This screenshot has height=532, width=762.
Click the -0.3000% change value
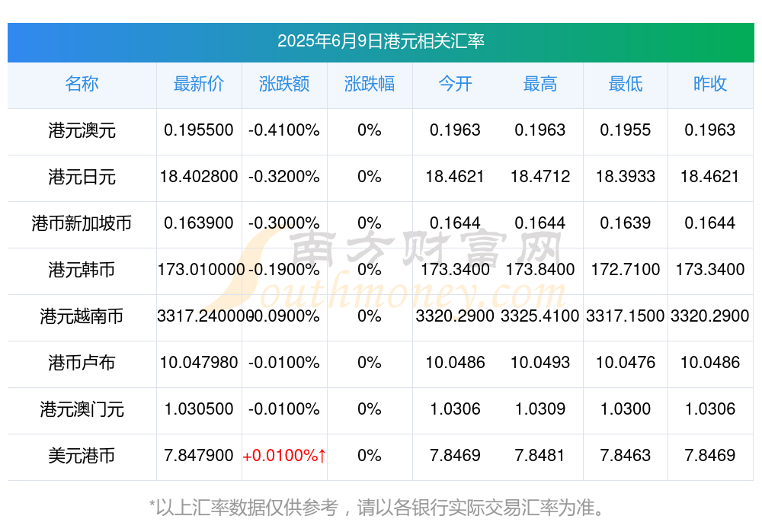coord(284,223)
